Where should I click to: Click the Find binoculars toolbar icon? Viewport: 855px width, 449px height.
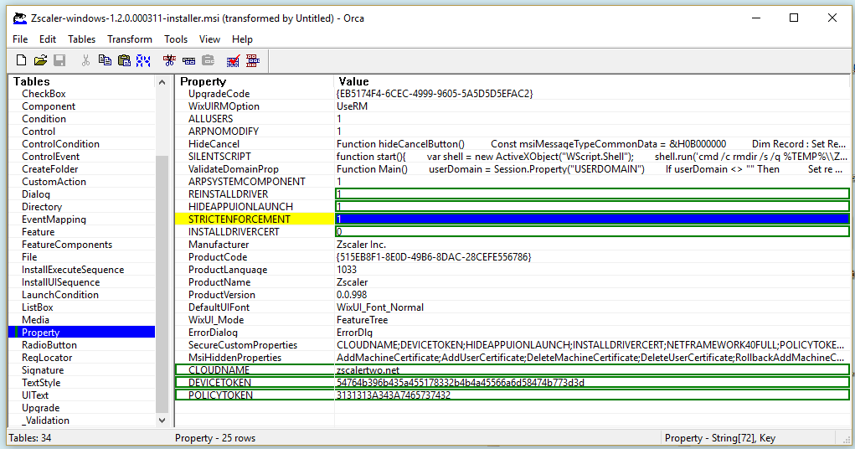point(143,61)
